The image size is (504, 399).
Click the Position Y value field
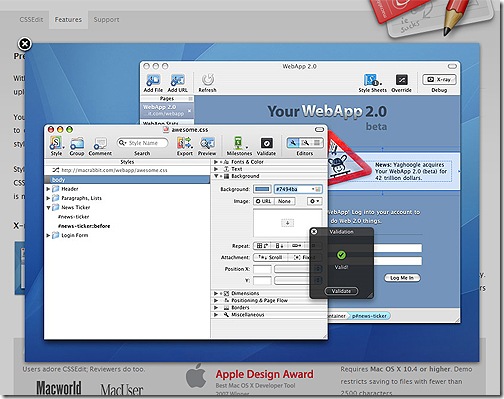click(262, 281)
